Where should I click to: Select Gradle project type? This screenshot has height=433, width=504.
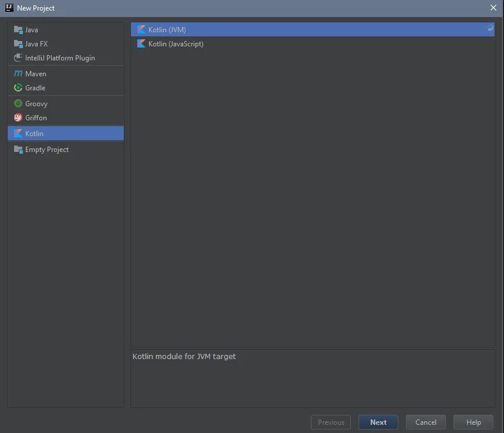tap(66, 88)
